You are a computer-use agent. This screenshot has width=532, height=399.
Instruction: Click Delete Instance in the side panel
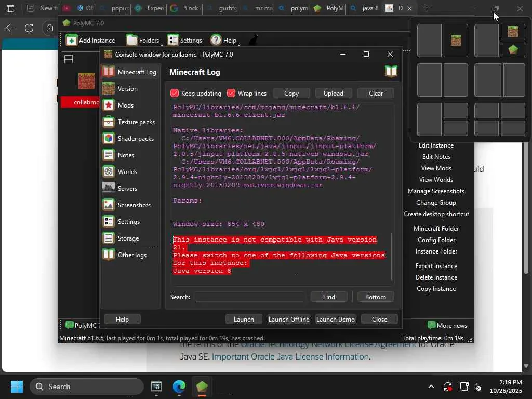(x=436, y=277)
